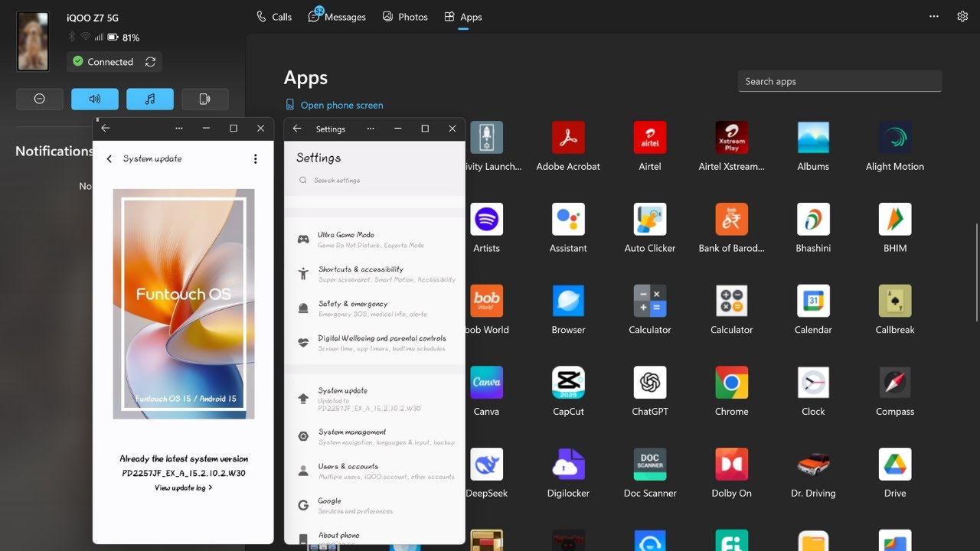Open Shortcuts & accessibility settings
Screen dimensions: 980x551
pos(375,274)
